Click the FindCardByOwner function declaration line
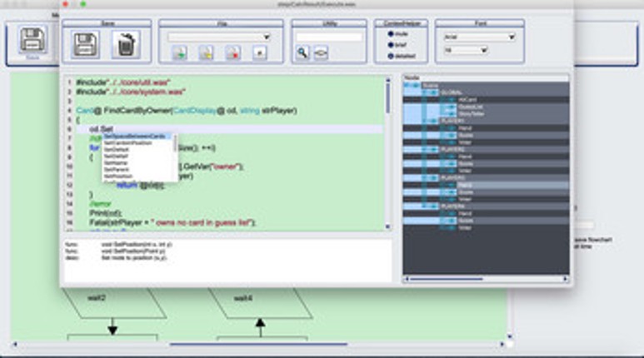 [x=187, y=111]
